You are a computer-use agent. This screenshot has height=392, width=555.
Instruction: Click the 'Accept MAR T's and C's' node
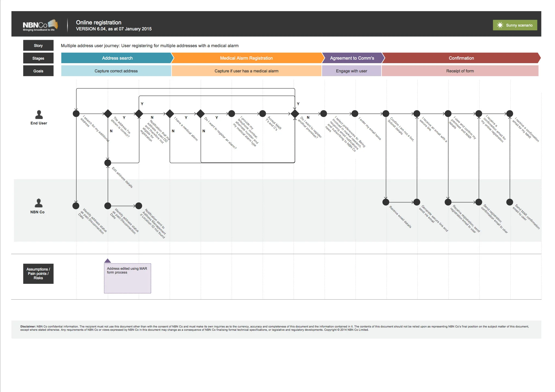pos(262,114)
